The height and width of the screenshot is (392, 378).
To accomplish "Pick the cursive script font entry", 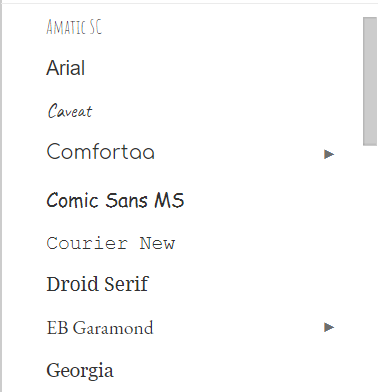I will click(70, 111).
